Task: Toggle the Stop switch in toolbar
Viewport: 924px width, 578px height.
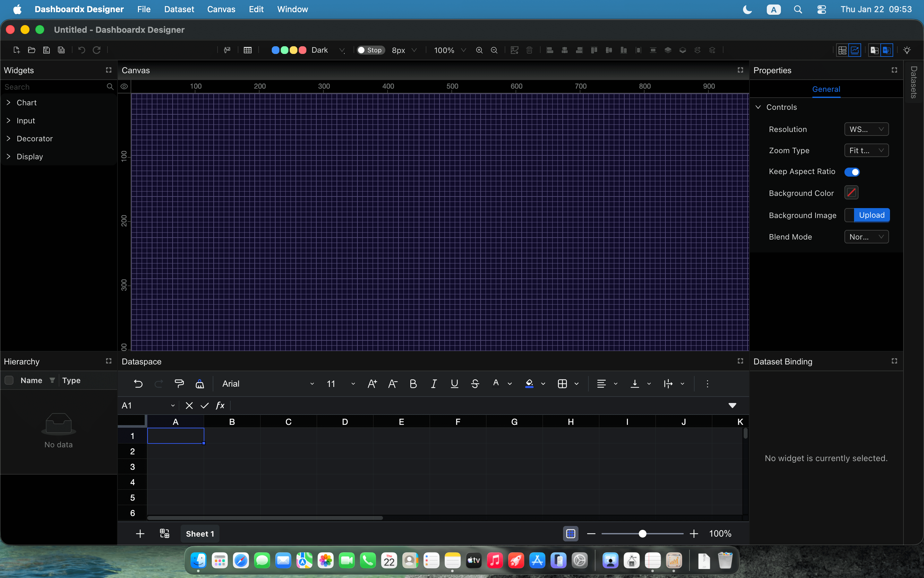Action: pos(370,50)
